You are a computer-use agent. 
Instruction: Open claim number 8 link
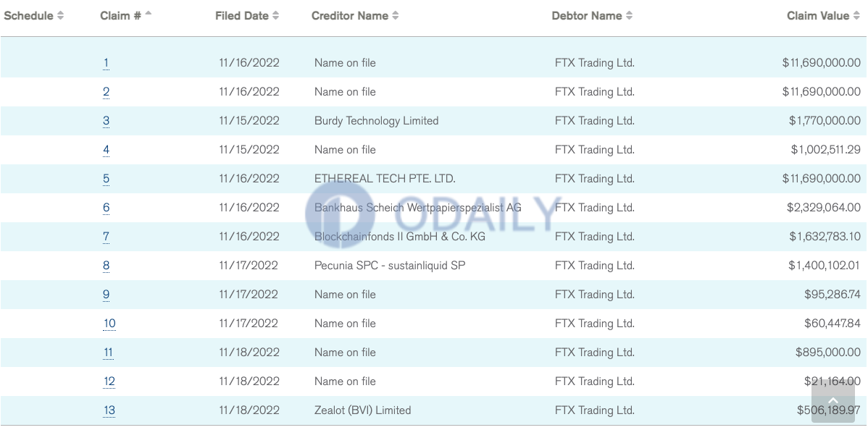pyautogui.click(x=106, y=266)
